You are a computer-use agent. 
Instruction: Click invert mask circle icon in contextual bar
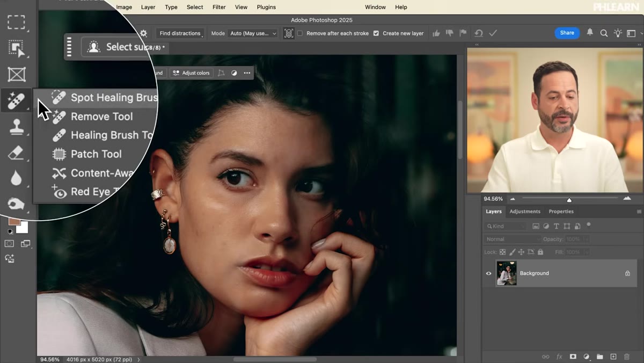pyautogui.click(x=234, y=73)
